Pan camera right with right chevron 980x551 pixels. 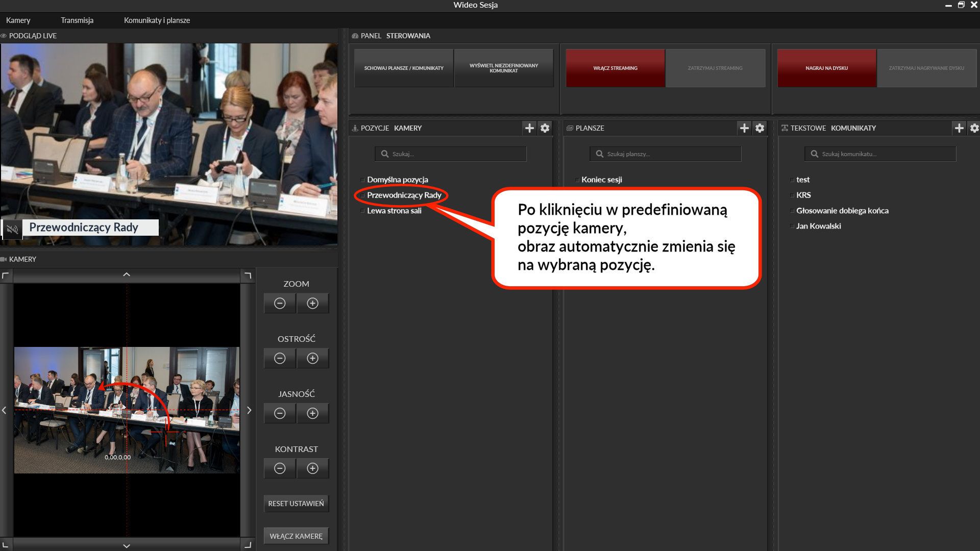point(249,410)
